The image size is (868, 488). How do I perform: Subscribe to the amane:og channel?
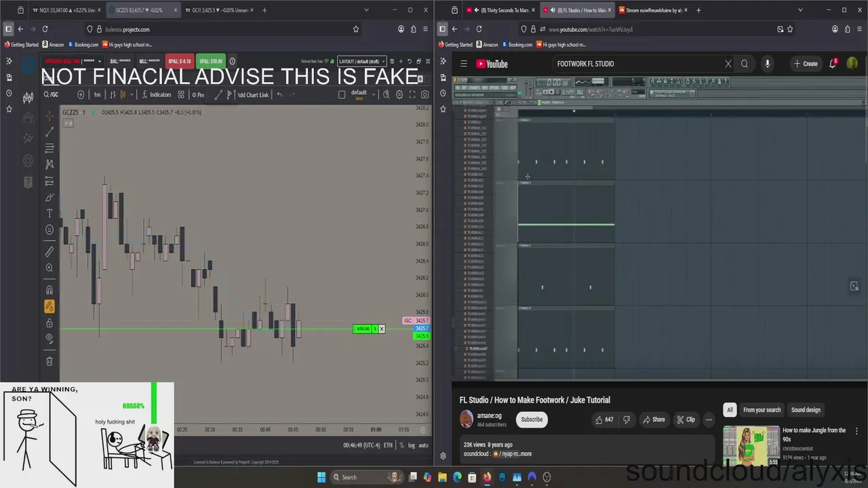(532, 420)
